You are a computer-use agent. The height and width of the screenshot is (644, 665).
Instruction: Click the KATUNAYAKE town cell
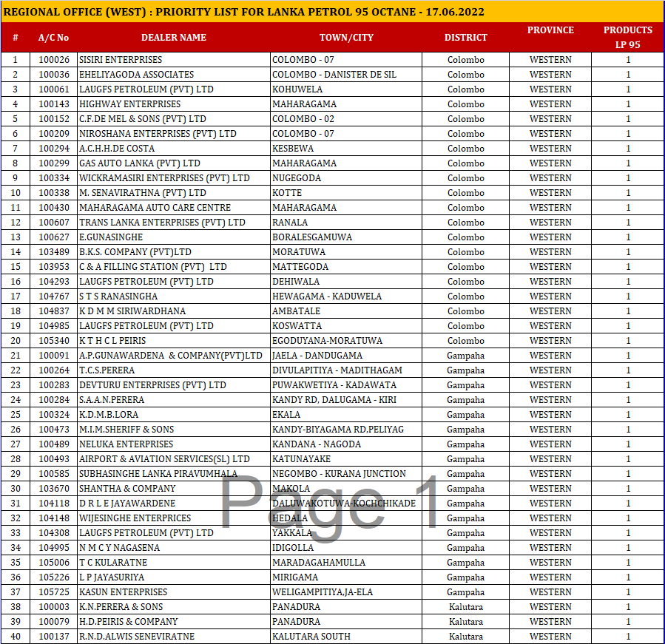click(x=346, y=459)
